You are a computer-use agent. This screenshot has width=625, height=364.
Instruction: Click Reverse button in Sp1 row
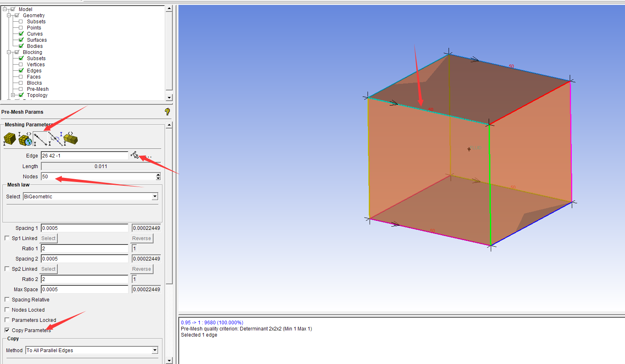point(142,238)
